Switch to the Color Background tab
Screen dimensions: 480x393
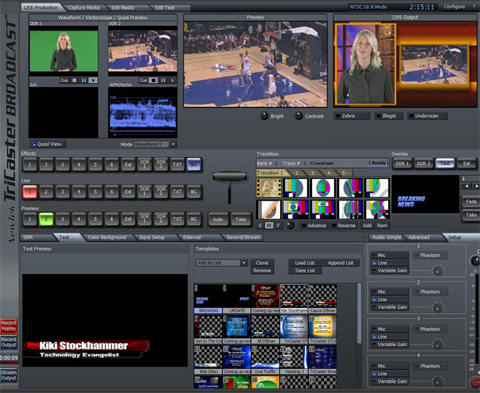[107, 237]
